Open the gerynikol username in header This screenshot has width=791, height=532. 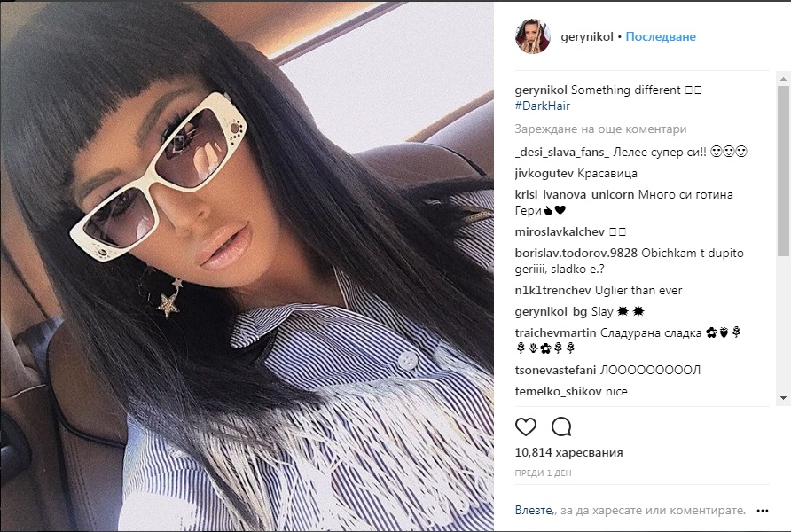coord(587,37)
